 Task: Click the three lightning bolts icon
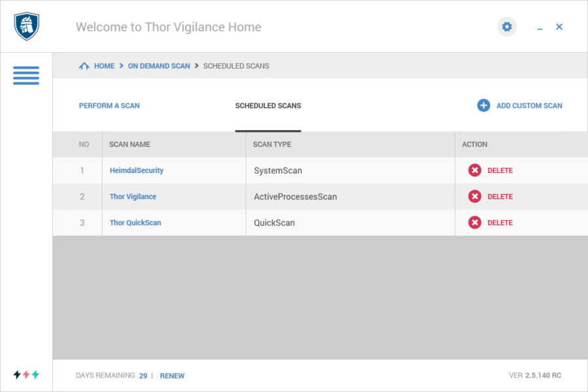click(26, 374)
